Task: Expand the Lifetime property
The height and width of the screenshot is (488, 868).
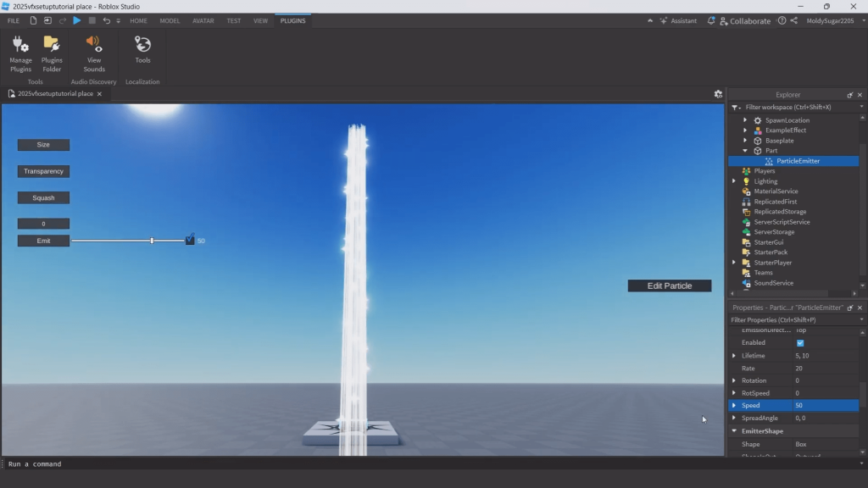Action: tap(734, 356)
